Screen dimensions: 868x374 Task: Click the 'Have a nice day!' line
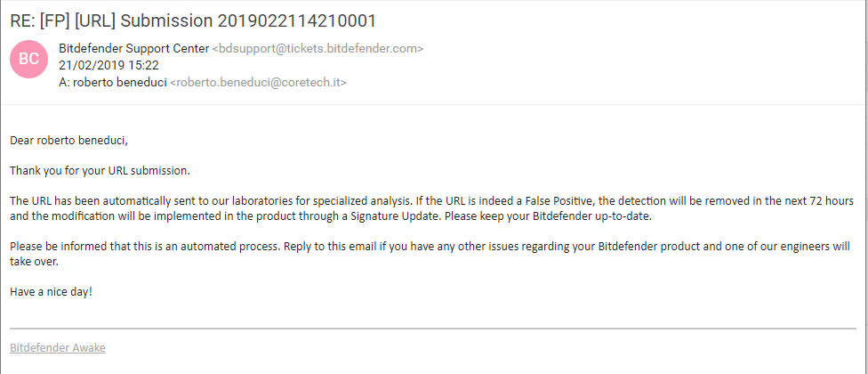pyautogui.click(x=51, y=291)
